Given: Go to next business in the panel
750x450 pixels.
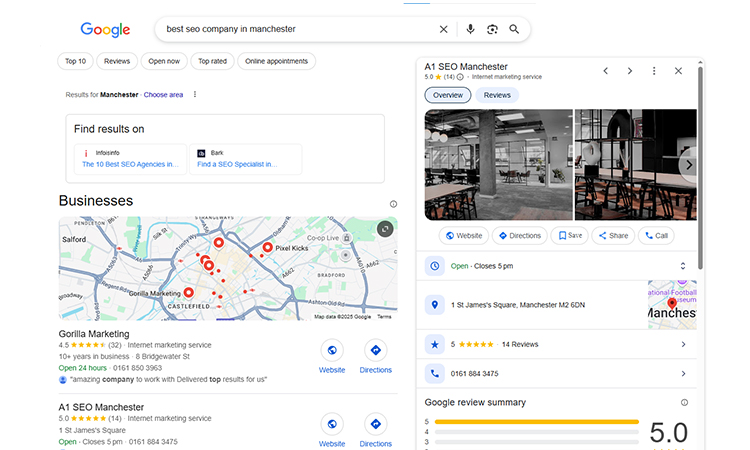Looking at the screenshot, I should pyautogui.click(x=630, y=71).
